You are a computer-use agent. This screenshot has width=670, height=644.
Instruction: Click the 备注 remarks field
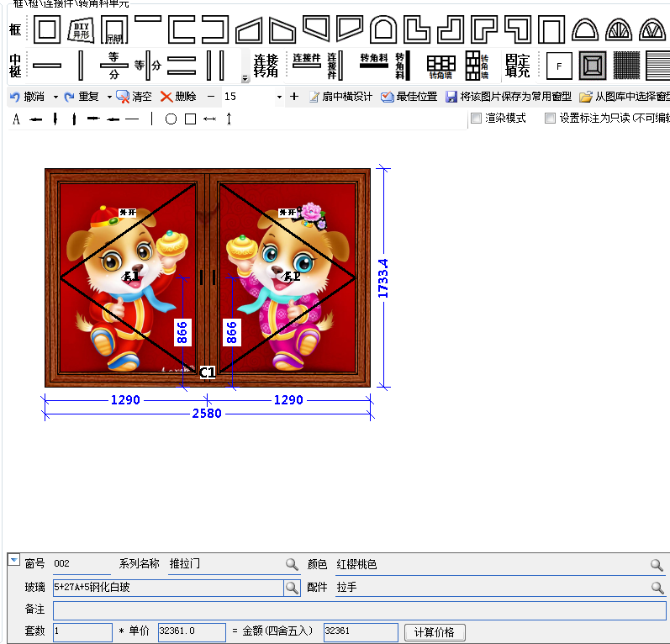pos(359,610)
